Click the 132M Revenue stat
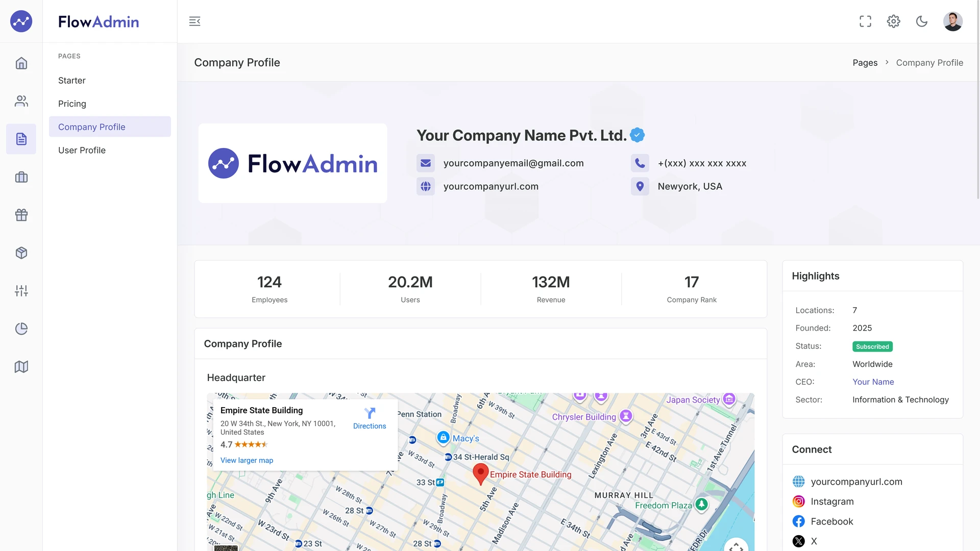The height and width of the screenshot is (551, 980). (x=551, y=289)
